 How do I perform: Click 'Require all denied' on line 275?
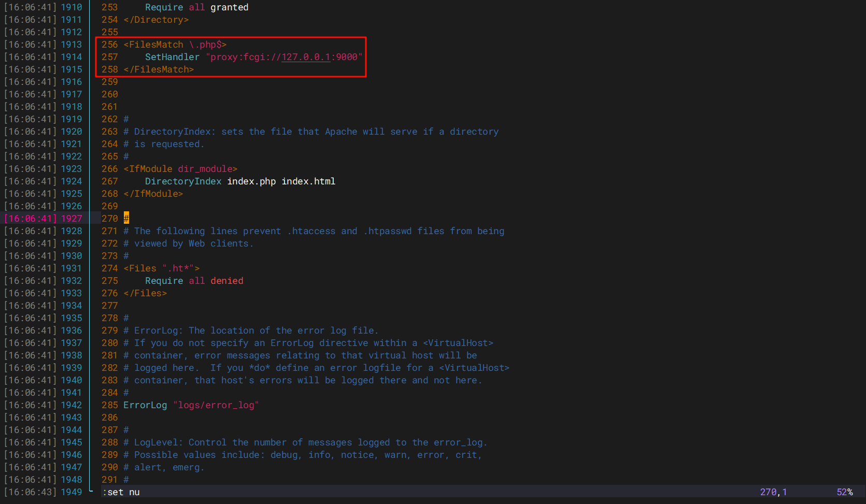point(194,281)
